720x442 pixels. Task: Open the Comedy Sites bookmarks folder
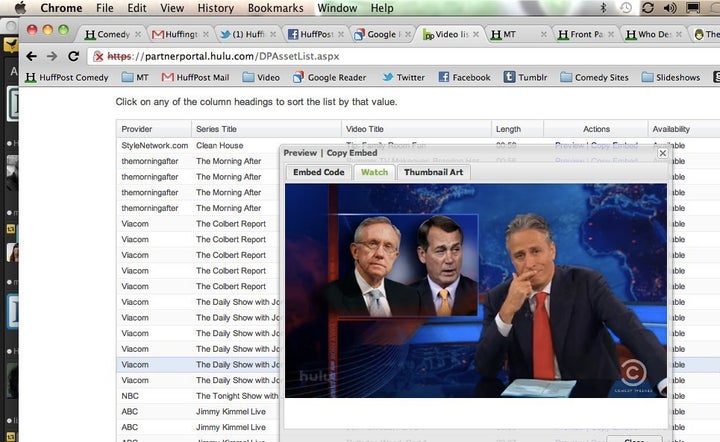click(595, 78)
